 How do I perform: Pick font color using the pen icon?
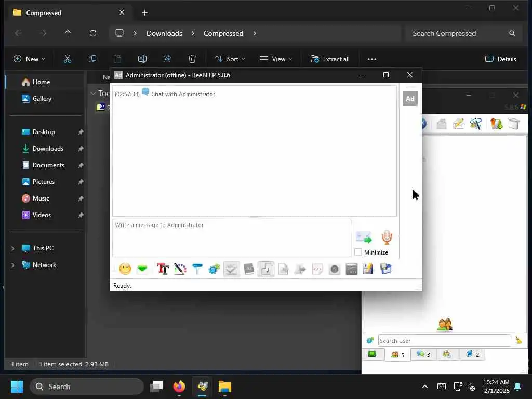coord(180,269)
